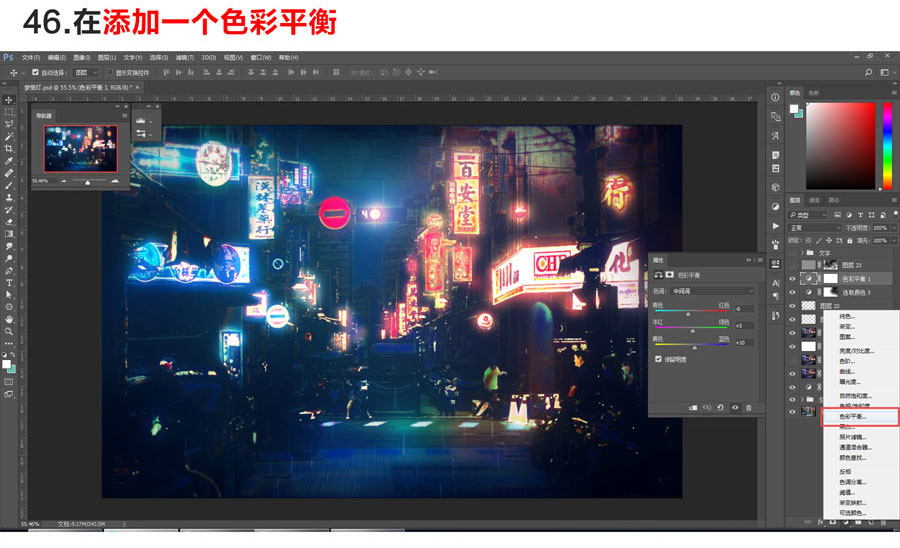Viewport: 900px width, 548px height.
Task: Select the Move tool in the toolbox
Action: (9, 100)
